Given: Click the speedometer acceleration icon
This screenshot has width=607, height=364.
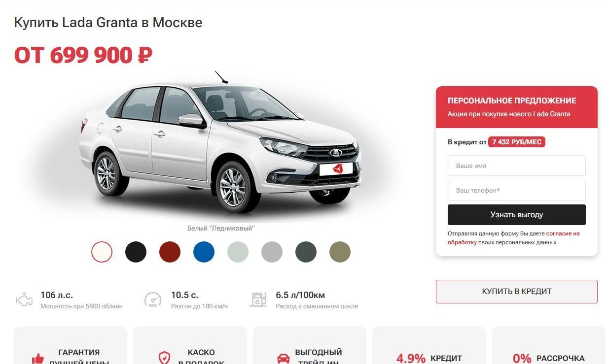Looking at the screenshot, I should point(153,299).
